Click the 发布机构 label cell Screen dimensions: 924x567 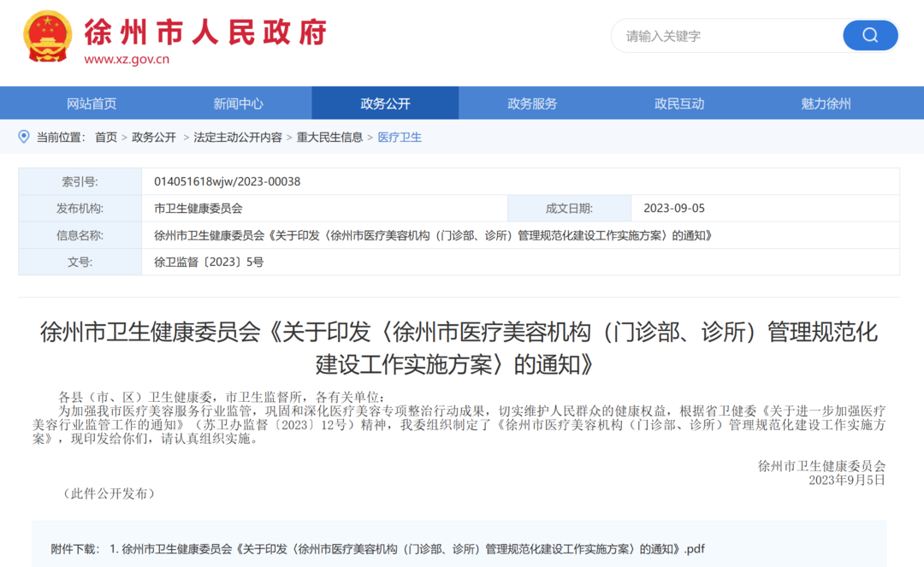point(80,209)
